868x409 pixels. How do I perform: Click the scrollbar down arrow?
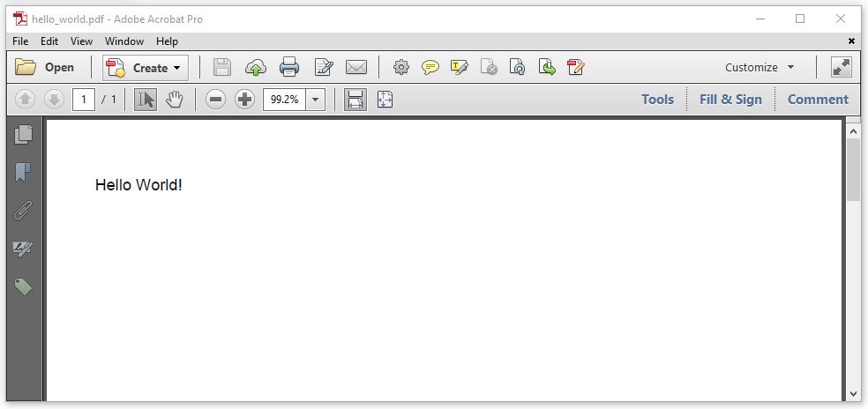[853, 394]
